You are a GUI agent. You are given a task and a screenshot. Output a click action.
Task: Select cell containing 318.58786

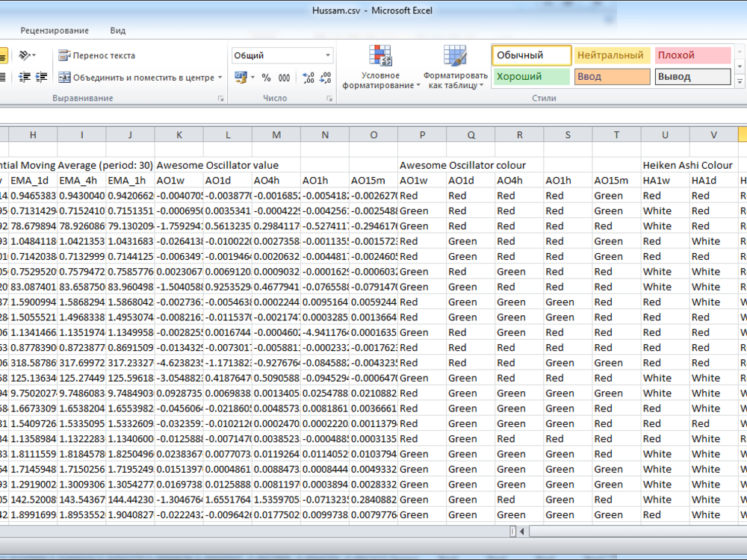(33, 363)
